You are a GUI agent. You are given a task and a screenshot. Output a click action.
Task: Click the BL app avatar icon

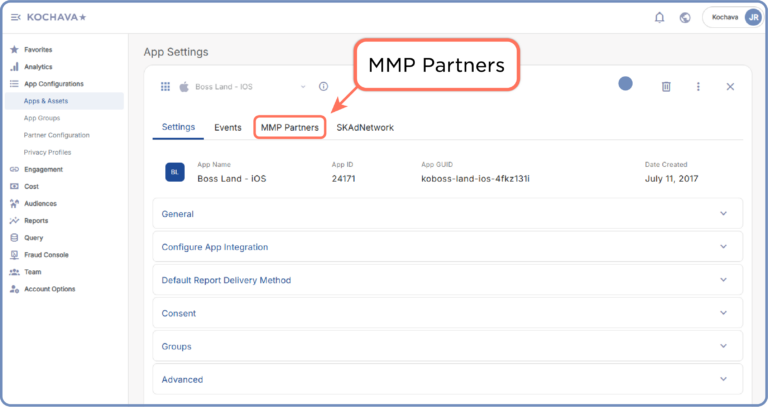(x=174, y=172)
